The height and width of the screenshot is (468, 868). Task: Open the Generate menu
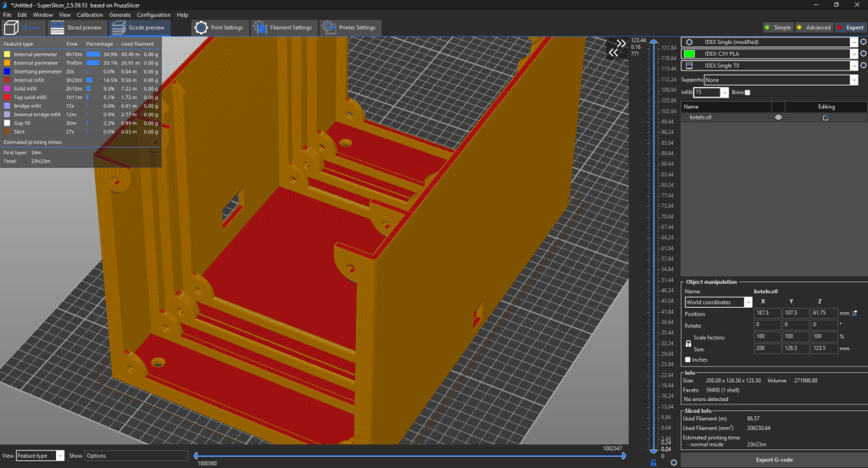(x=120, y=15)
